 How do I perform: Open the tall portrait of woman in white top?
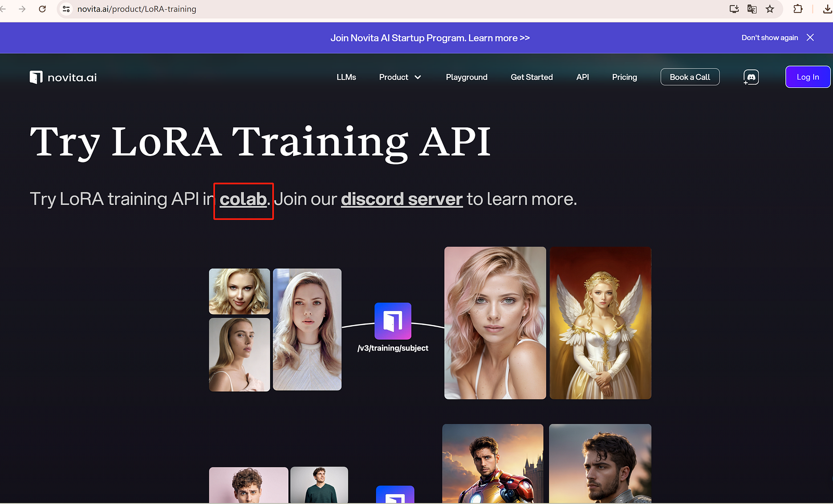coord(307,329)
